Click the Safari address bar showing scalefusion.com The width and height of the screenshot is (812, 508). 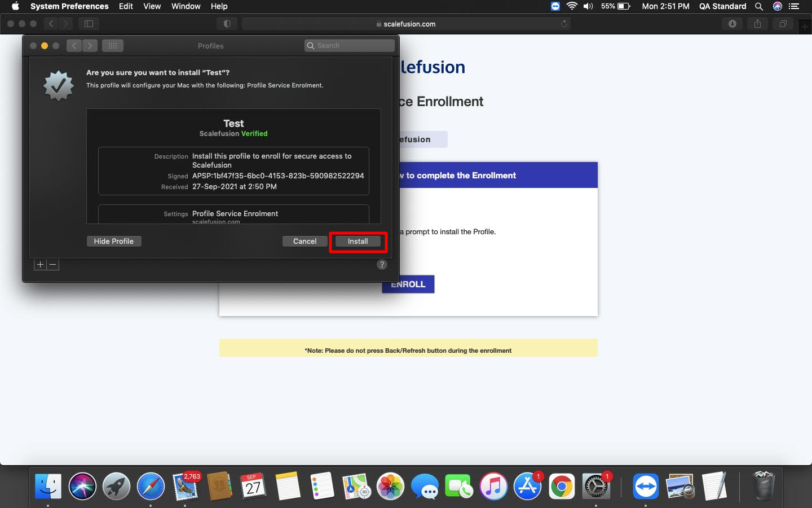(x=406, y=24)
